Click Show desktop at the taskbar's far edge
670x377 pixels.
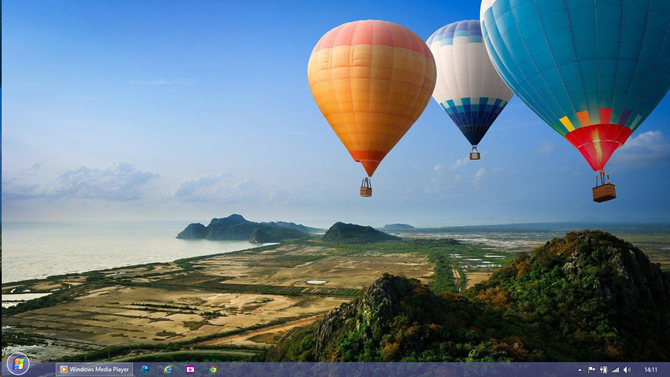tap(667, 370)
